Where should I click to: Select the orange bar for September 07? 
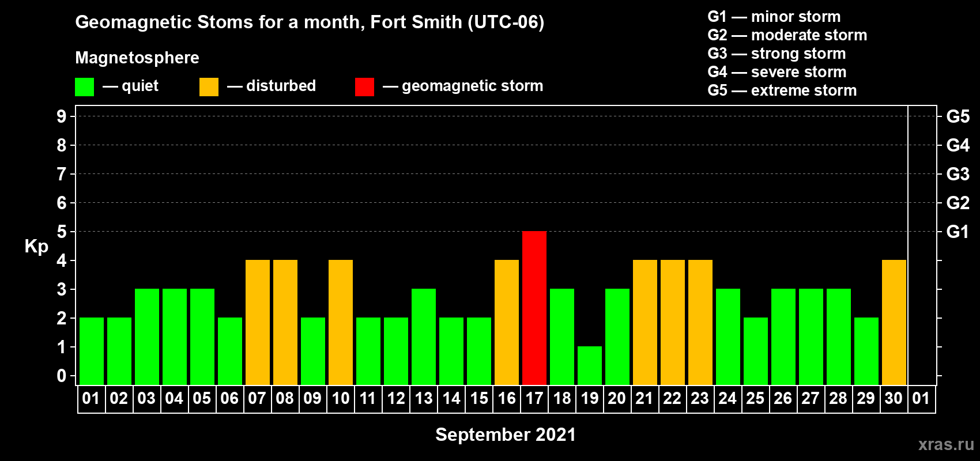click(x=258, y=322)
